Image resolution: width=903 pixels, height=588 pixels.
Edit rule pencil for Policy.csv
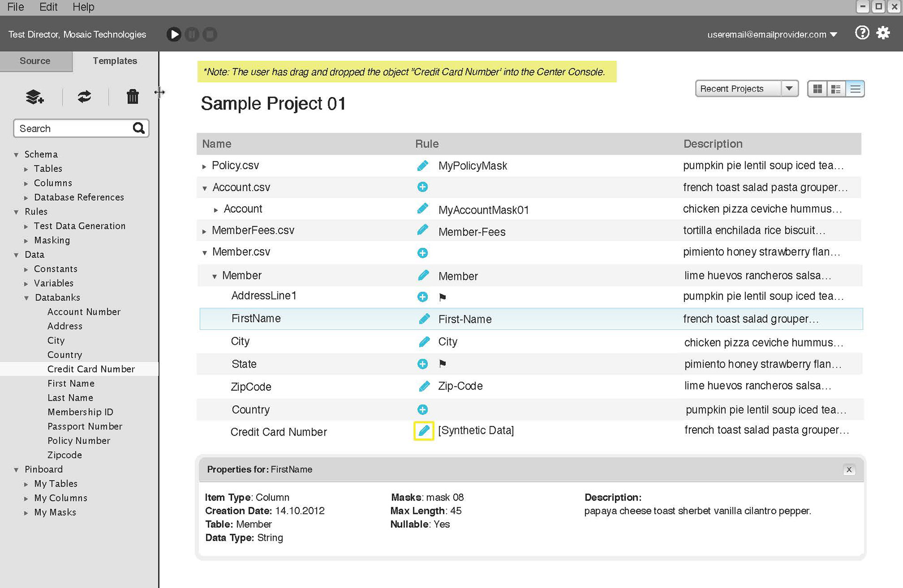click(x=423, y=165)
